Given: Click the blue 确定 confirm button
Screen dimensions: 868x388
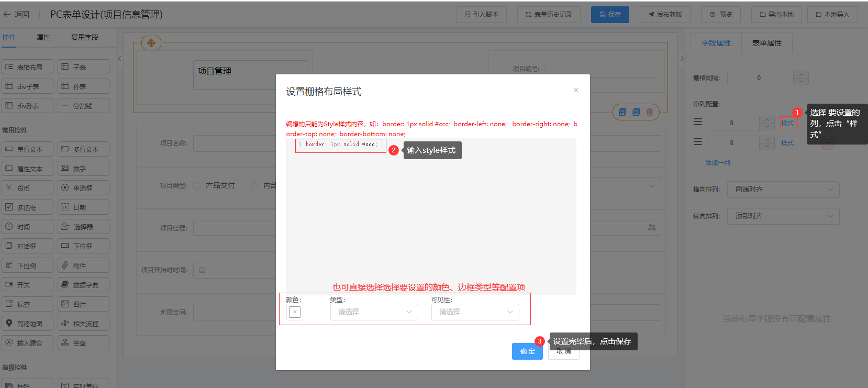Looking at the screenshot, I should click(x=527, y=351).
